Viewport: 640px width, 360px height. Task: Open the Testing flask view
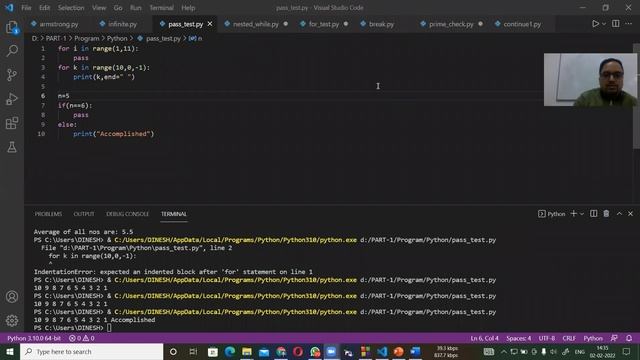click(12, 147)
